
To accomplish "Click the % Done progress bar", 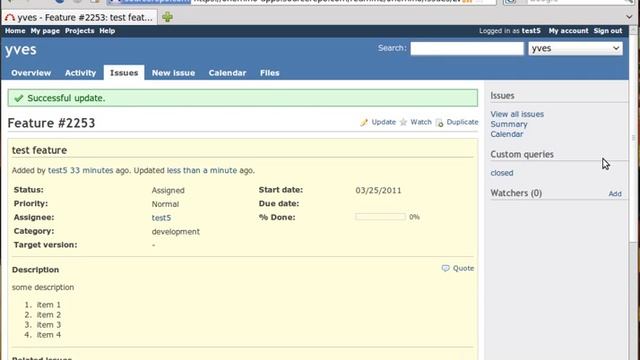I will [380, 217].
